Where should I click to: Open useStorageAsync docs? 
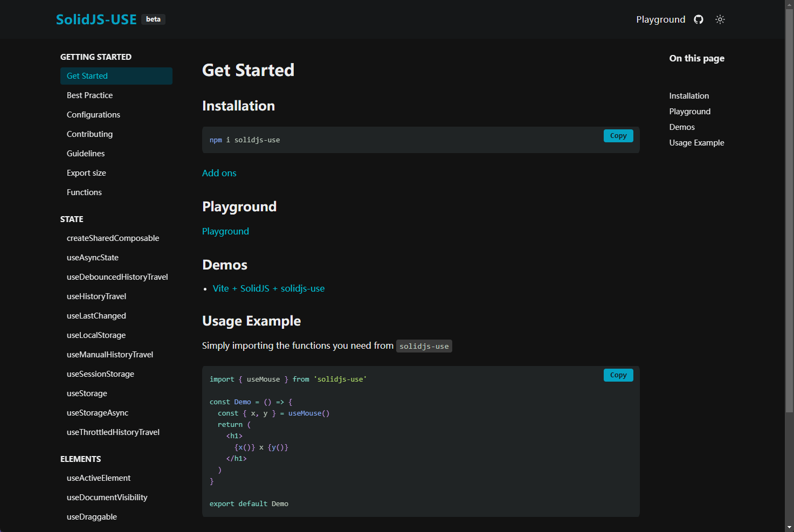(116, 413)
